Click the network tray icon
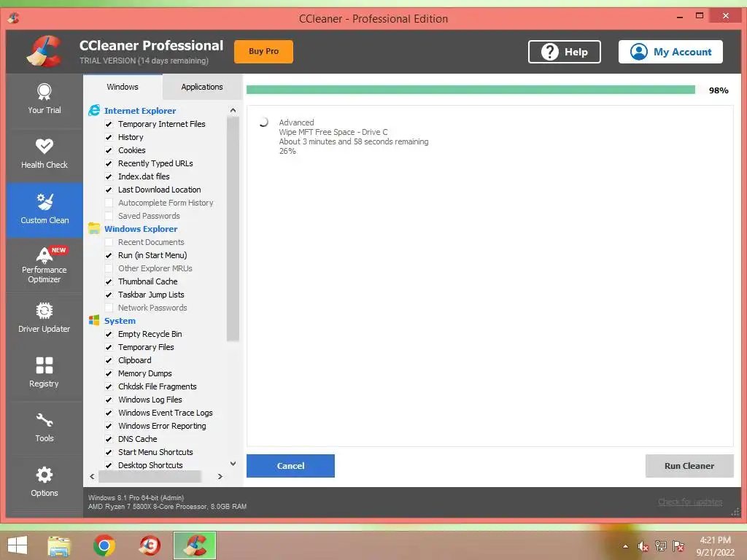Image resolution: width=747 pixels, height=560 pixels. pyautogui.click(x=661, y=546)
